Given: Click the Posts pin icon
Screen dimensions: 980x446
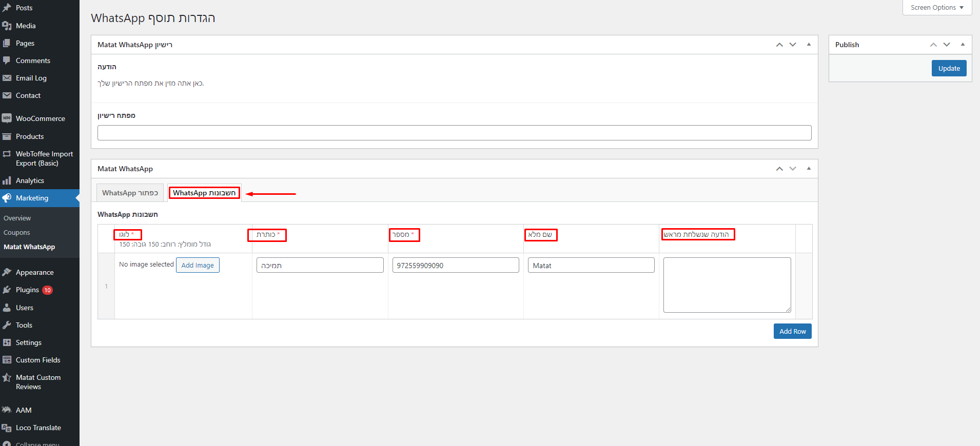Looking at the screenshot, I should point(7,8).
